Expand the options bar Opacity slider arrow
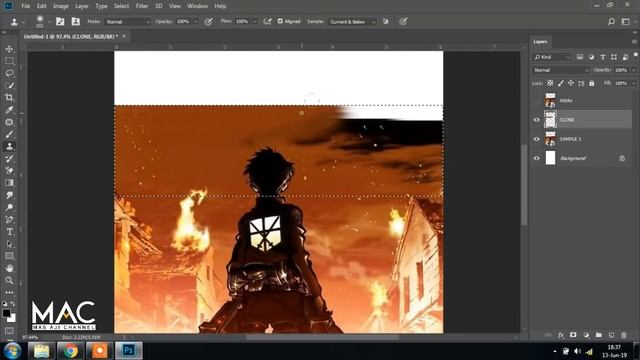 [x=196, y=22]
